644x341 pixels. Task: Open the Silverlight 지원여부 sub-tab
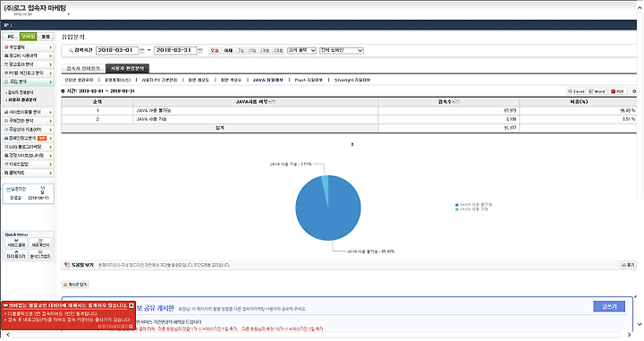click(x=352, y=81)
